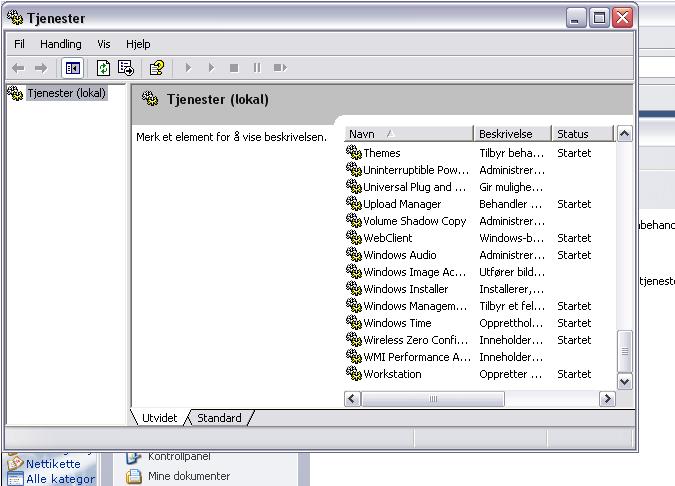Viewport: 675px width, 486px height.
Task: Select the Upload Manager service name
Action: 402,204
